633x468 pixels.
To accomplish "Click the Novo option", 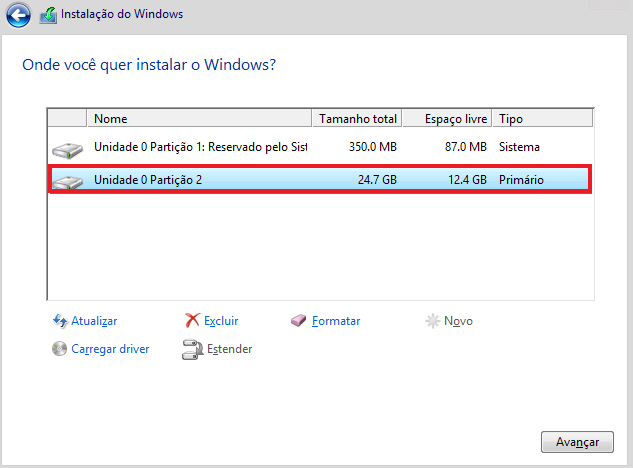I will pos(458,321).
